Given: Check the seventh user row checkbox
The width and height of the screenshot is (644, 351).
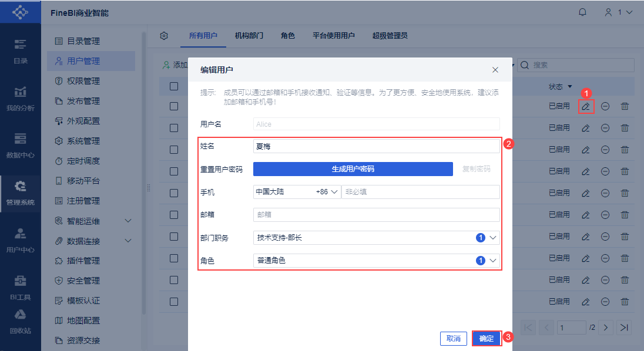Looking at the screenshot, I should 174,237.
